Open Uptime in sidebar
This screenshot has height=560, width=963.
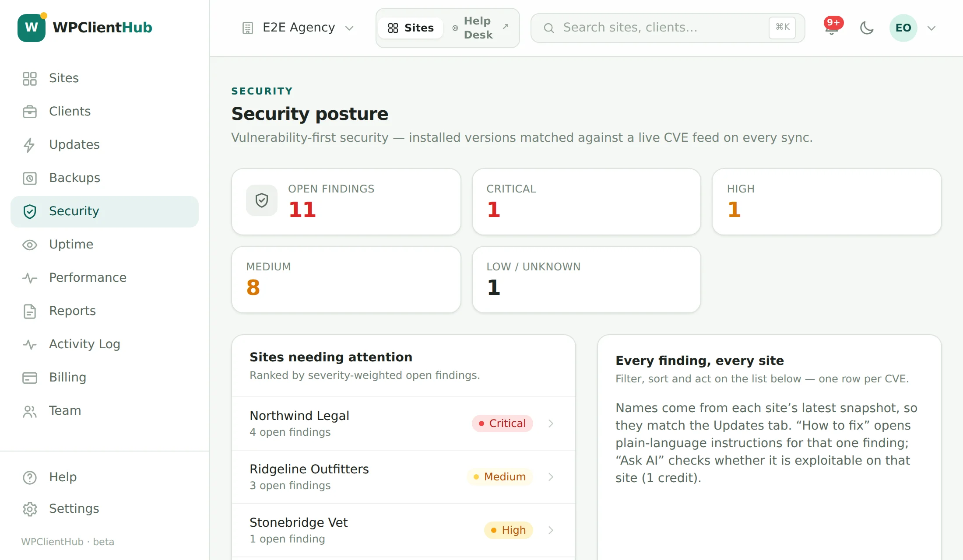105,245
